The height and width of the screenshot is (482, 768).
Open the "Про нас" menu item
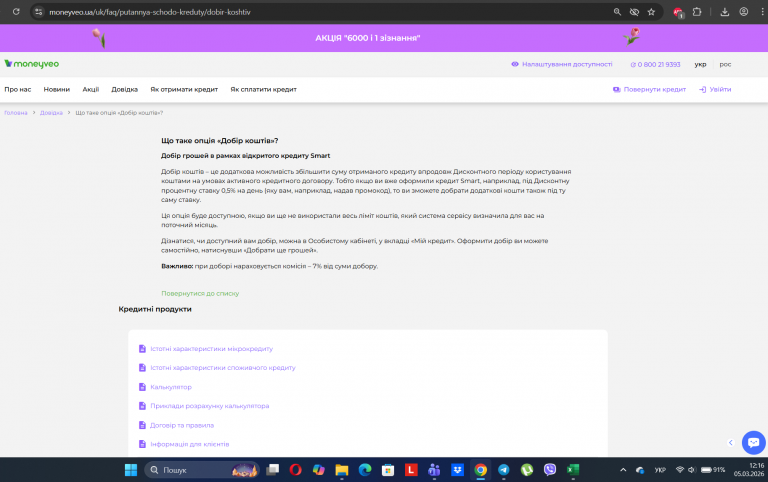pyautogui.click(x=18, y=89)
